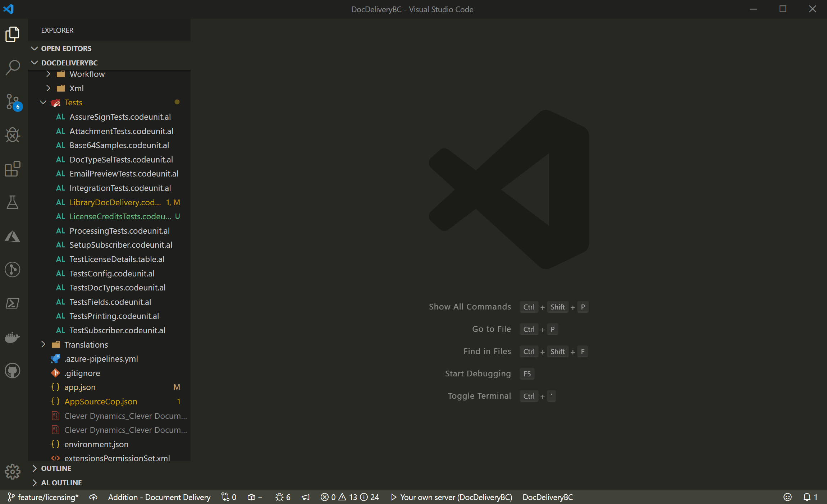The width and height of the screenshot is (827, 504).
Task: Open the notifications bell
Action: [x=810, y=497]
